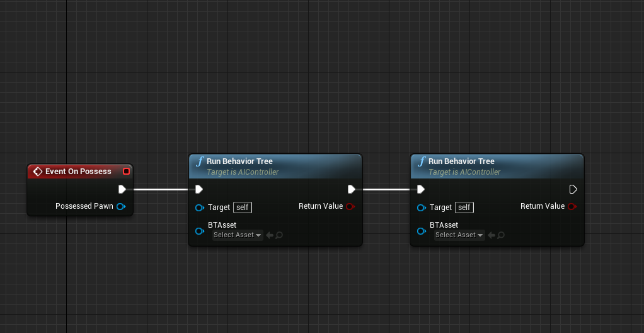
Task: Select the first Run Behavior Tree node header
Action: tap(275, 166)
